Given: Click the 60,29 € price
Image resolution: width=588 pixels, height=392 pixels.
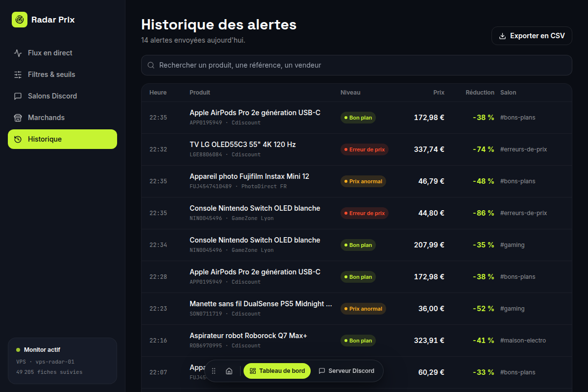Looking at the screenshot, I should pos(431,372).
